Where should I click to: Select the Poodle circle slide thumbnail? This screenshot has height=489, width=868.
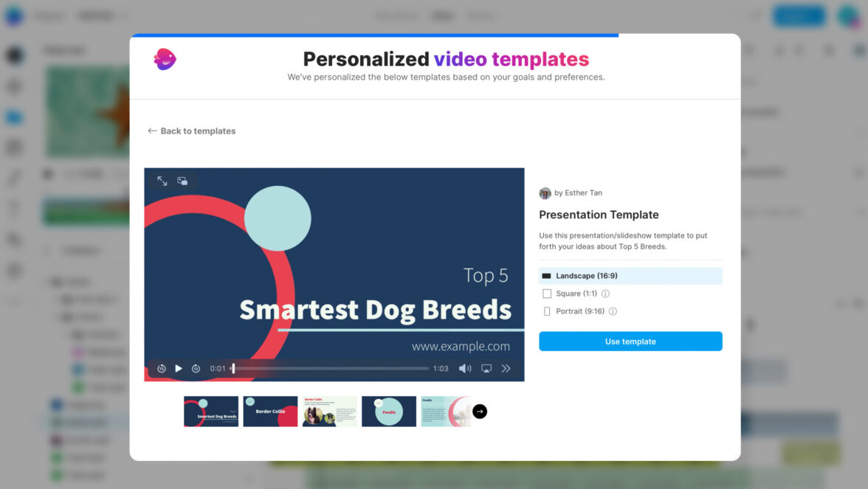click(x=388, y=412)
